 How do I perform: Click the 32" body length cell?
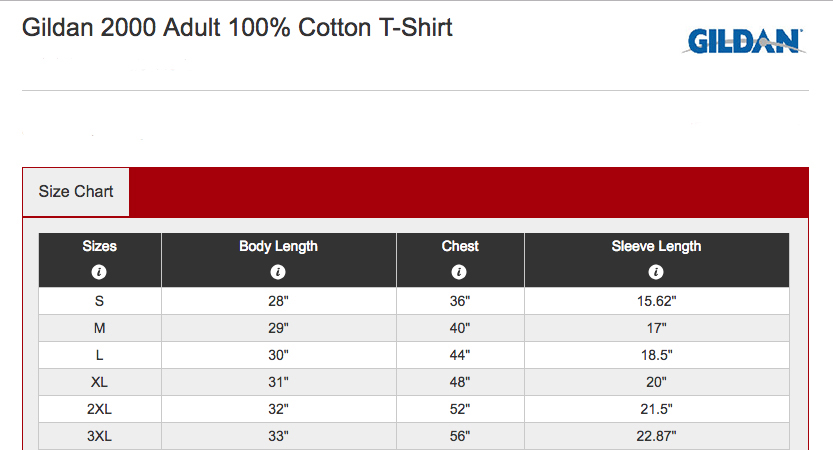[278, 409]
